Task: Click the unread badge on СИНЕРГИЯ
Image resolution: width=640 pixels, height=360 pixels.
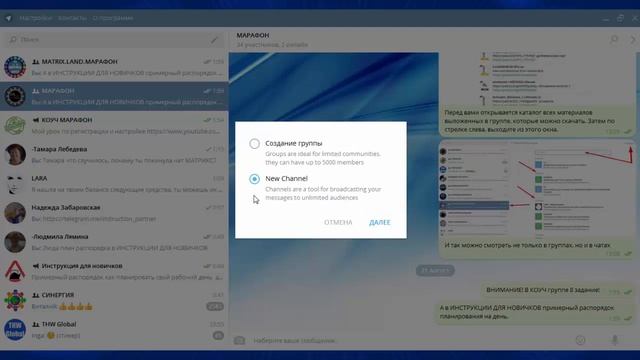Action: tap(215, 307)
